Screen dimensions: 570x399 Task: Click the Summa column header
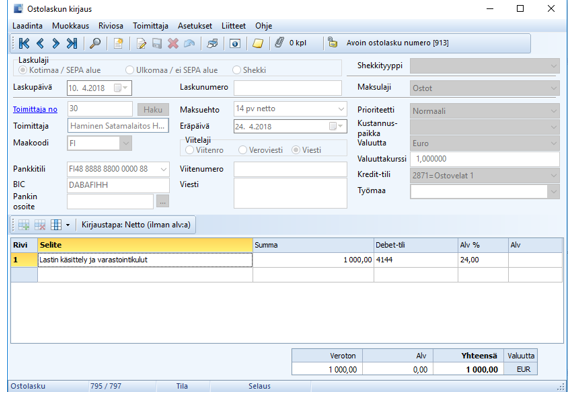tap(313, 245)
